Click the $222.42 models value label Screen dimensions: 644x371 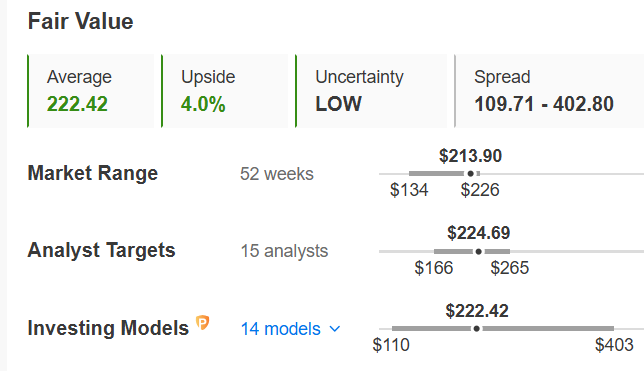pyautogui.click(x=477, y=311)
